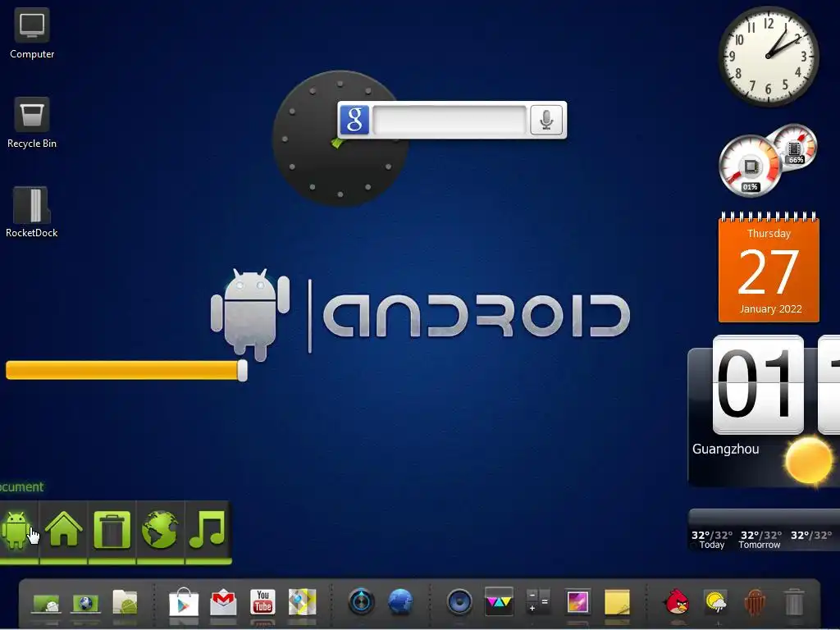Click the green Android robot launcher icon
This screenshot has height=630, width=840.
(x=16, y=530)
